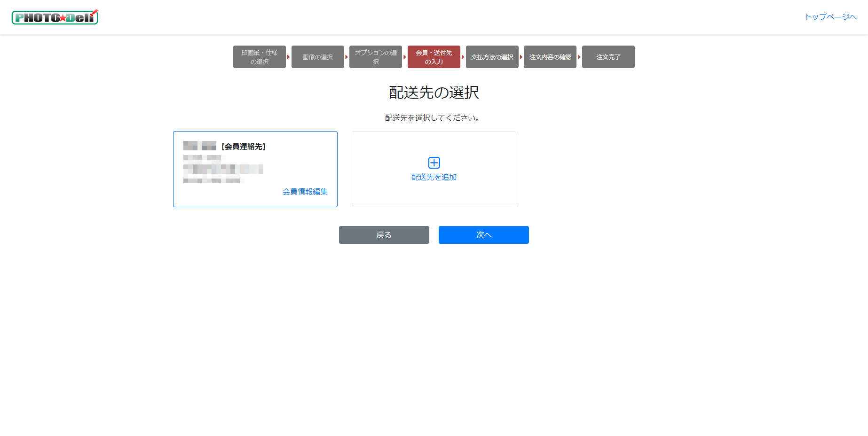Screen dimensions: 868x436
Task: Open トップページへ link
Action: click(x=830, y=17)
